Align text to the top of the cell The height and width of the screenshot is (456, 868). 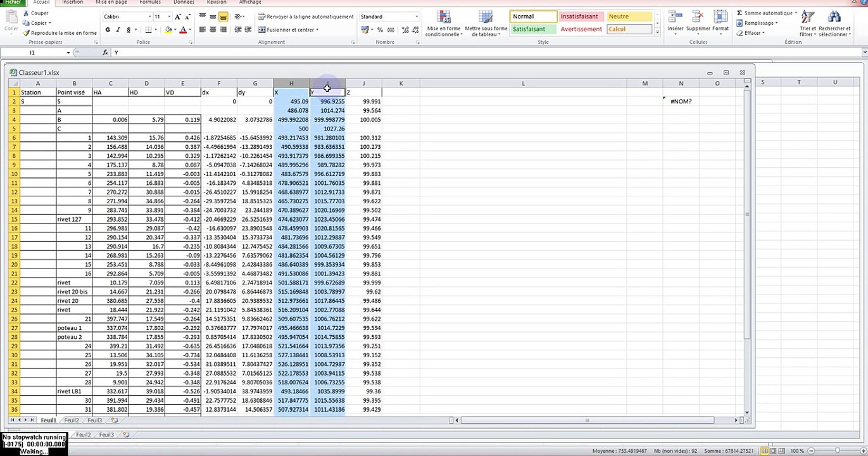[203, 16]
